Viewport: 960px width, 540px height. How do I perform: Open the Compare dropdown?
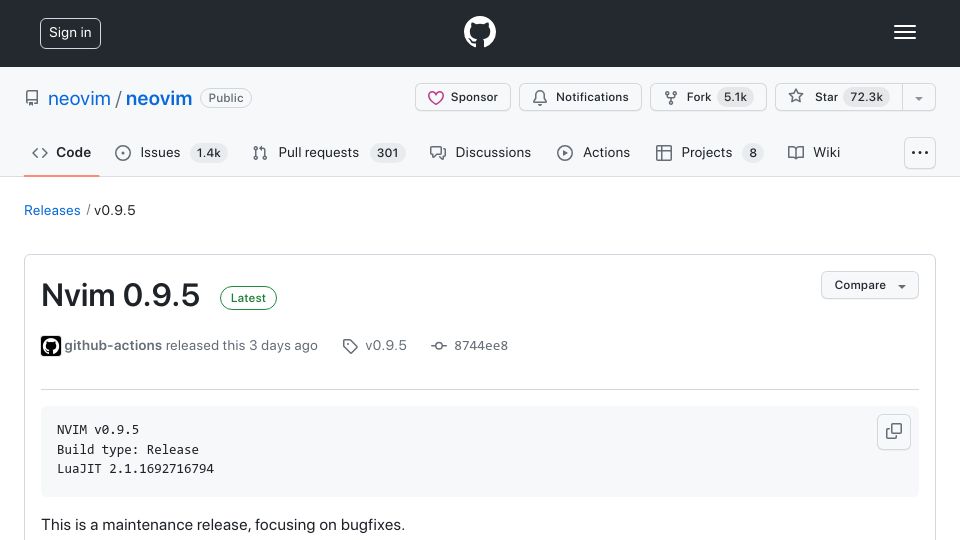(869, 285)
